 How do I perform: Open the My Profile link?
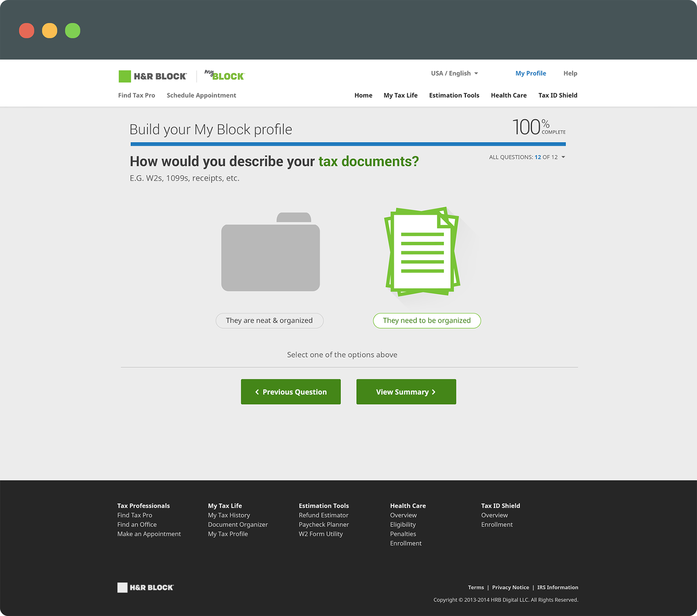coord(530,73)
